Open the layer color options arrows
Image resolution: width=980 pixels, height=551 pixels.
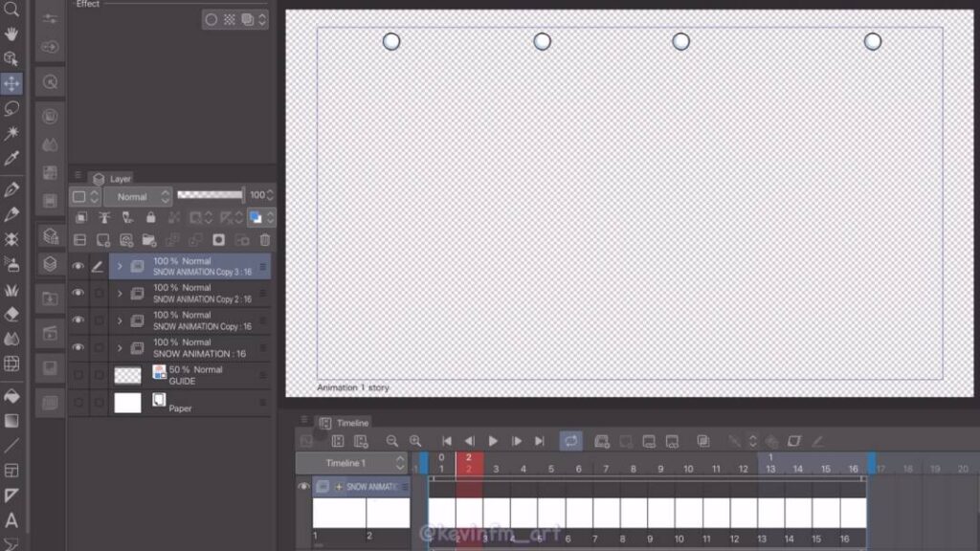[271, 217]
